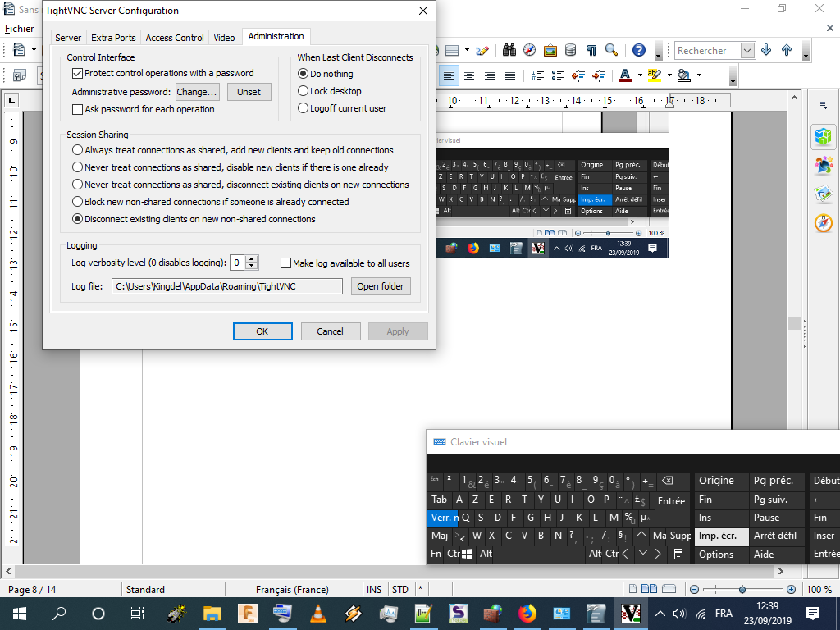Viewport: 840px width, 630px height.
Task: Click Change... administrative password button
Action: [x=197, y=92]
